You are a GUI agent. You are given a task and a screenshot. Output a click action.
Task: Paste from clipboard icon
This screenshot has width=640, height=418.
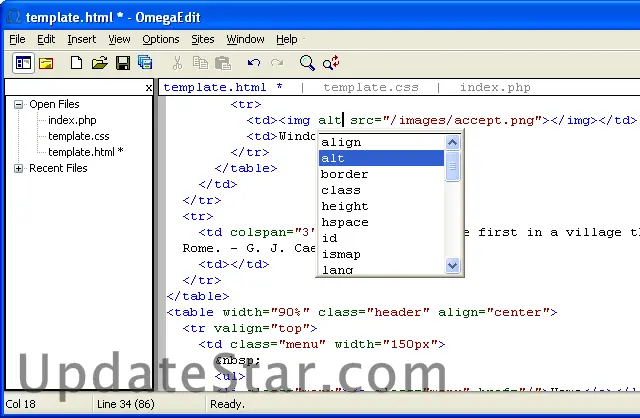(x=223, y=63)
